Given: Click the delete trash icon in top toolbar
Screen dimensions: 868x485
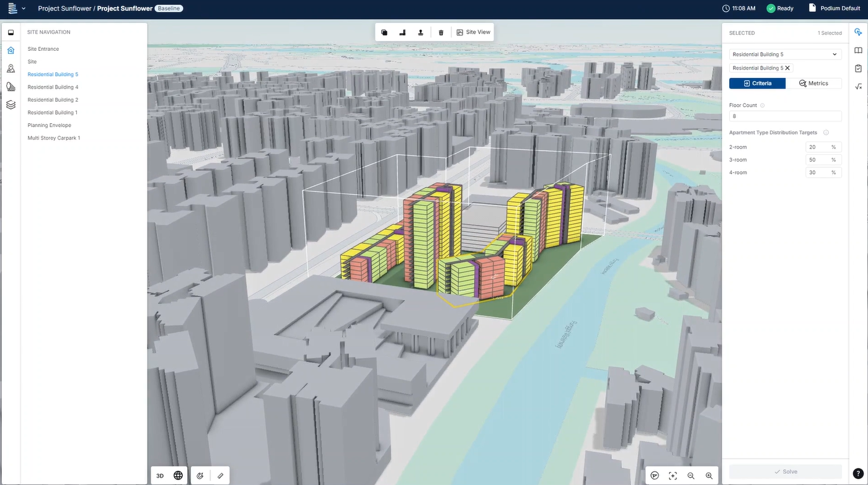Looking at the screenshot, I should click(x=441, y=32).
